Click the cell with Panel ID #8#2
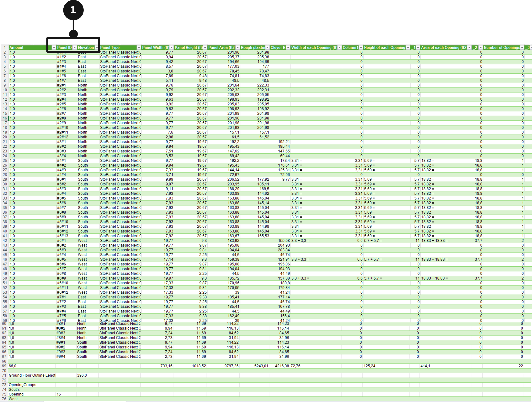This screenshot has height=402, width=532. pyautogui.click(x=66, y=328)
